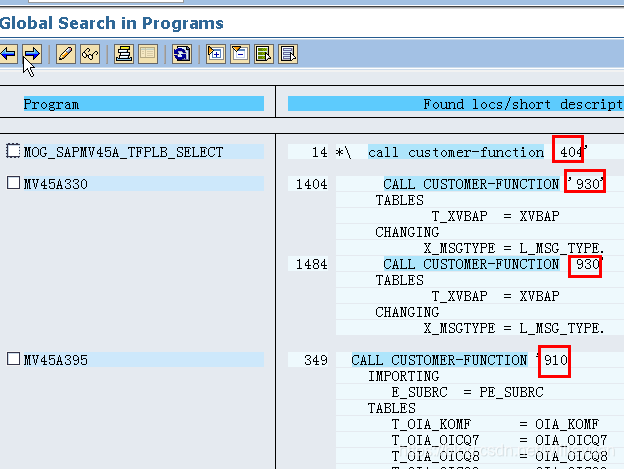Tick checkbox for program MV45A395

[13, 358]
